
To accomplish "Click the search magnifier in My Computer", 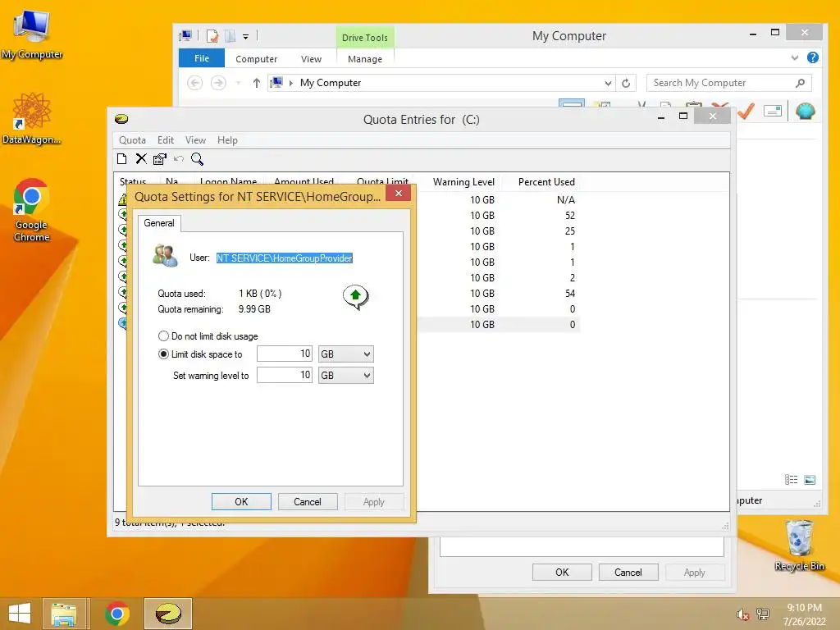I will [x=801, y=83].
